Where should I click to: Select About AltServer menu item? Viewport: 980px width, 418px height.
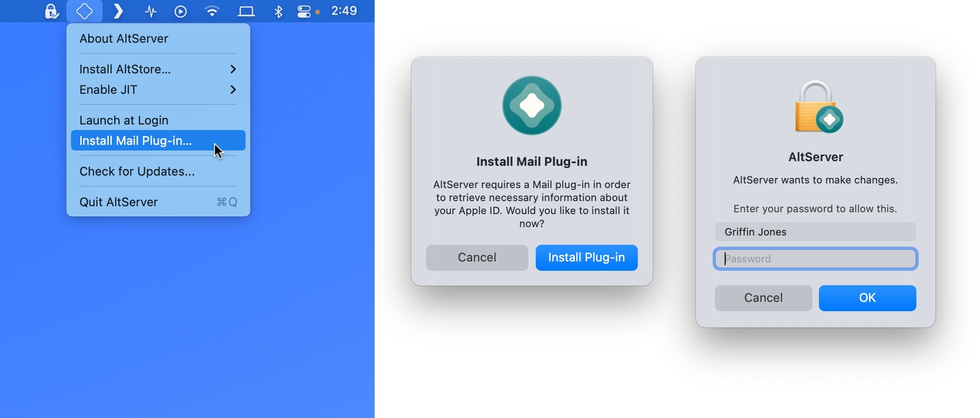click(124, 39)
